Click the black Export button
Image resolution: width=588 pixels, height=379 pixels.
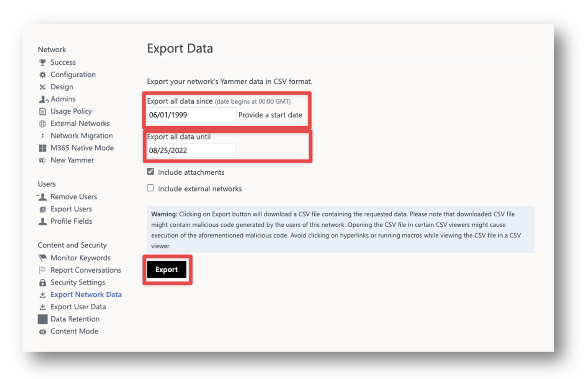coord(167,270)
